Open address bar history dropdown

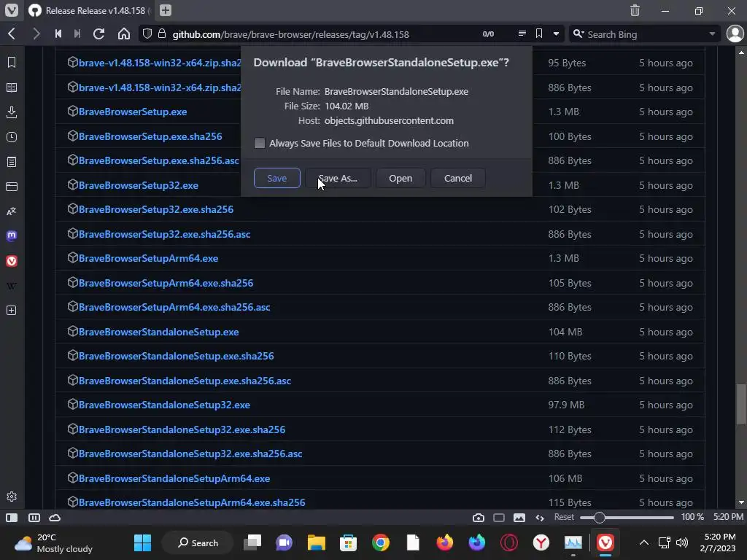pos(556,34)
